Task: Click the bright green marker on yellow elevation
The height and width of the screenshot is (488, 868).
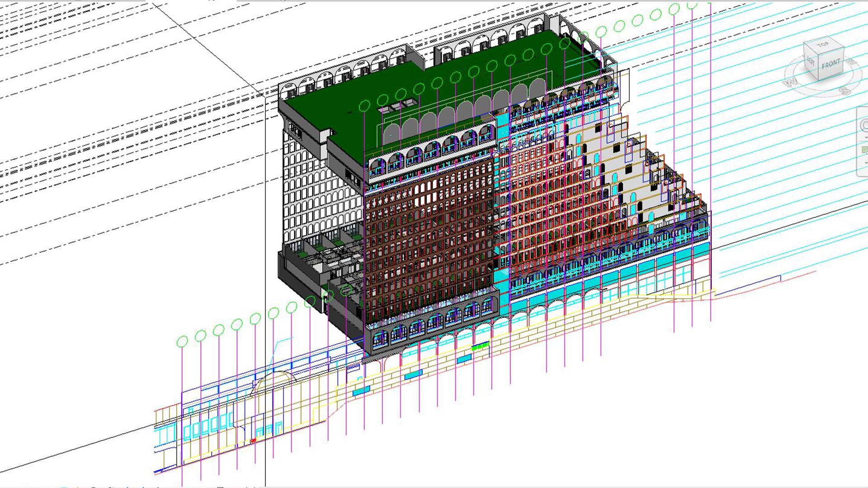Action: (x=480, y=347)
